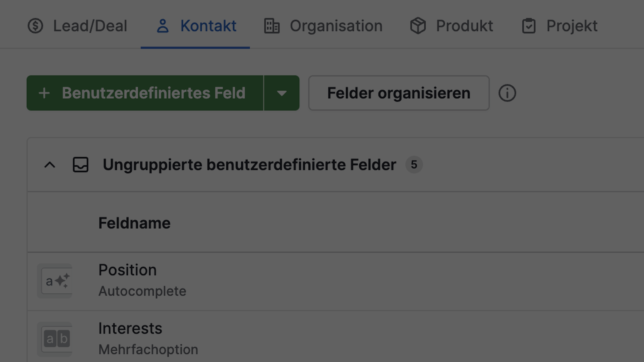
Task: Create a new Benutzerdefiniertes Feld
Action: tap(145, 93)
